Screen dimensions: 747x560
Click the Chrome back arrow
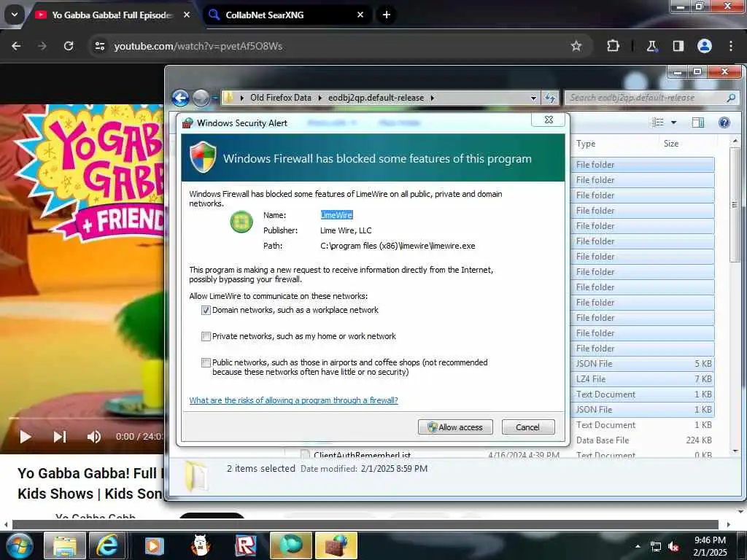(x=16, y=46)
